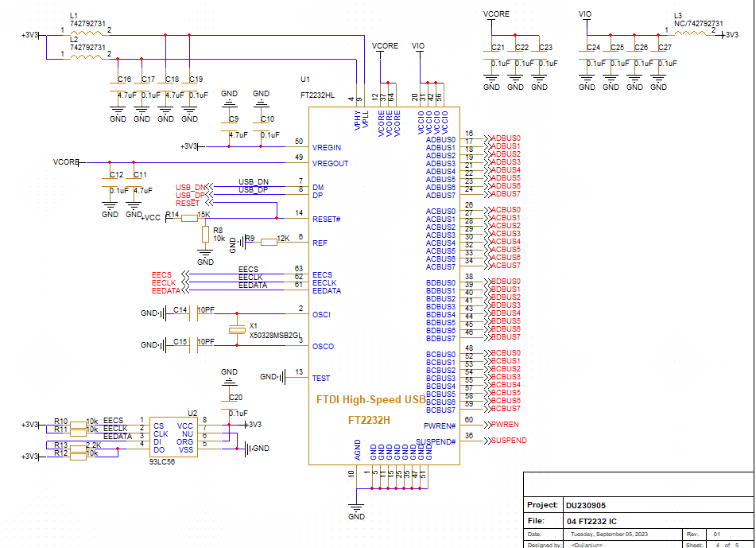Click the C10 capacitor symbol
756x548 pixels.
261,127
